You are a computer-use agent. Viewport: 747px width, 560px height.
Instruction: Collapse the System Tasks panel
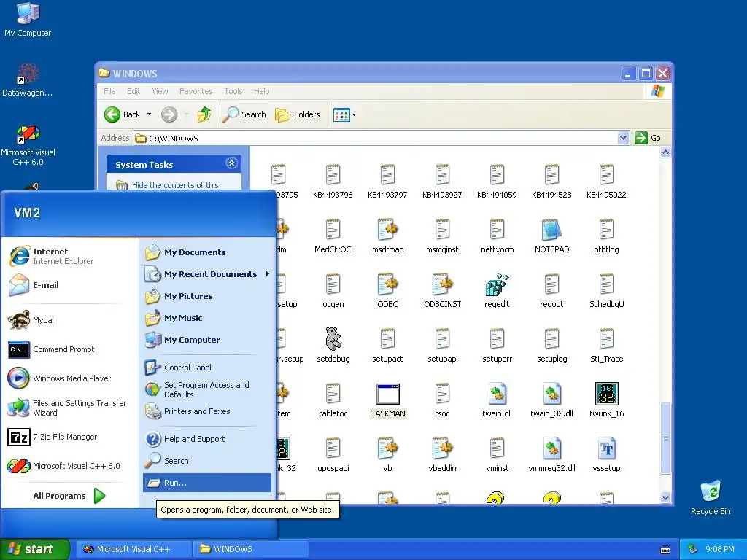pyautogui.click(x=231, y=163)
